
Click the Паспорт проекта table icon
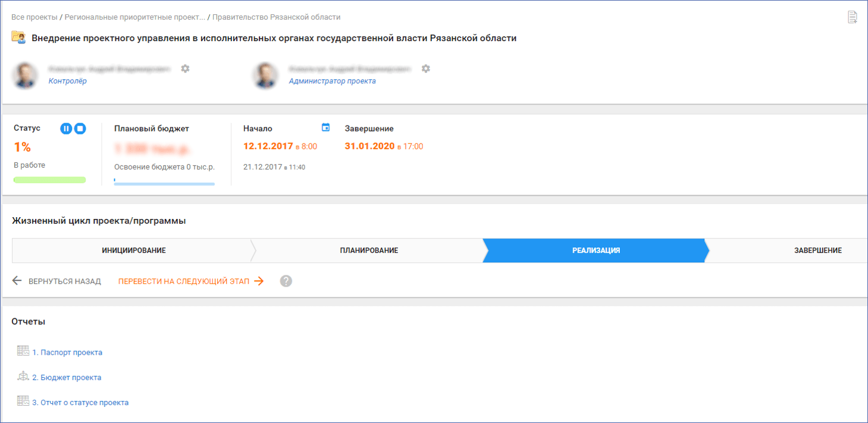coord(23,352)
